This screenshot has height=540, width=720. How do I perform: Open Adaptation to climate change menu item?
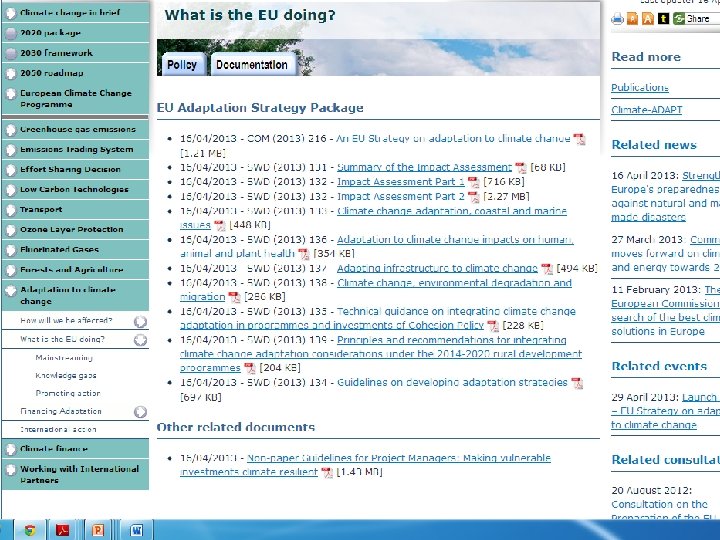click(75, 295)
